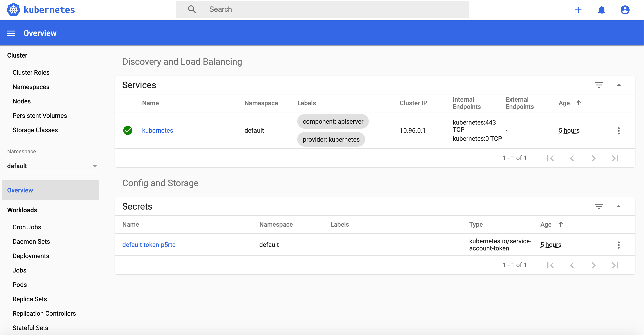Sort Secrets by Age column arrow
Screen dimensions: 644x335
[561, 224]
